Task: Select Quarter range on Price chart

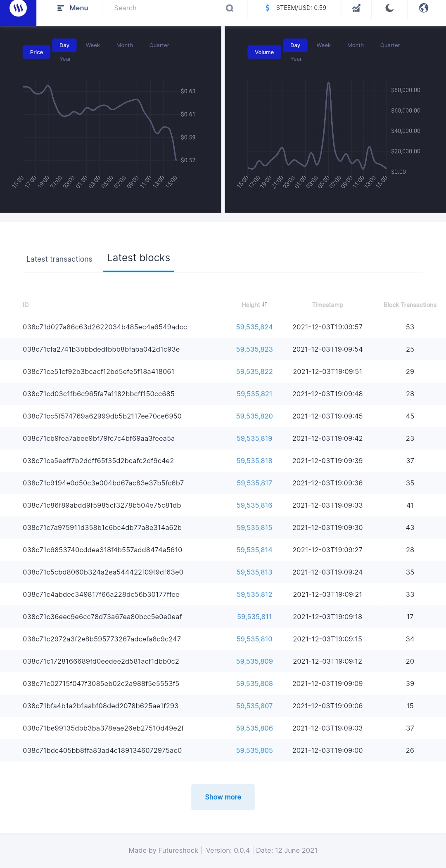Action: tap(159, 45)
